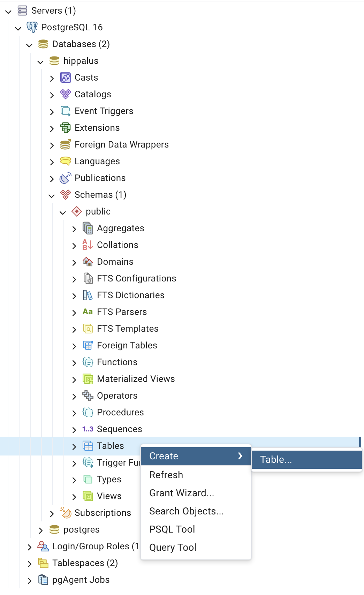The height and width of the screenshot is (595, 364).
Task: Click the Event Triggers icon
Action: [x=66, y=111]
